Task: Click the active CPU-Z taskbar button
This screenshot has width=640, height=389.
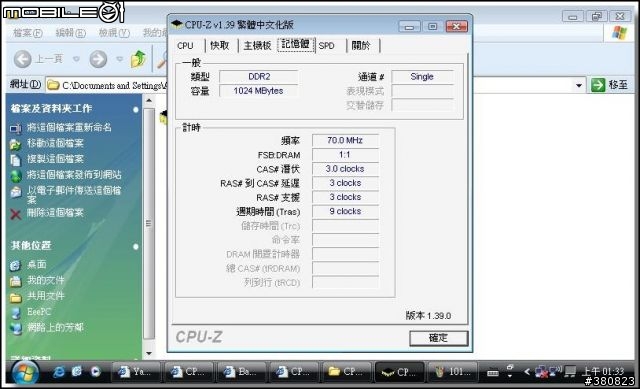Action: tap(399, 371)
